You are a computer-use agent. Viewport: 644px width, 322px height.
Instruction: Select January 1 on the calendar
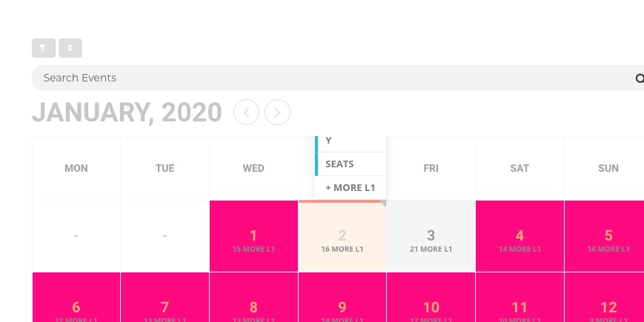[x=253, y=235]
